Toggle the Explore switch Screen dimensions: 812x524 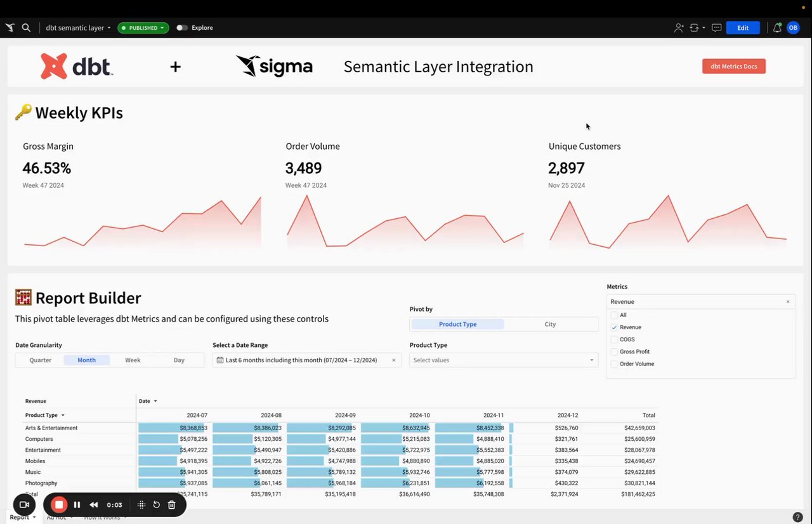point(182,28)
